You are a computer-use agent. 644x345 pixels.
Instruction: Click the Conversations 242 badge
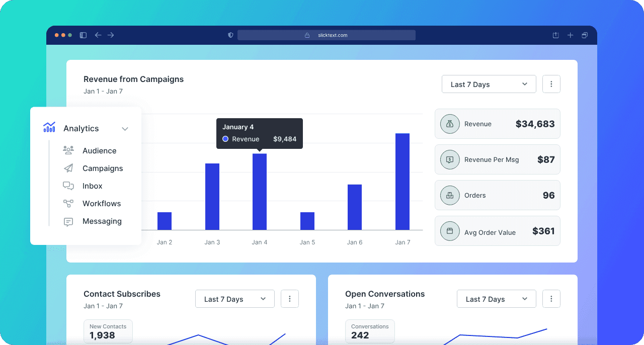click(x=370, y=331)
